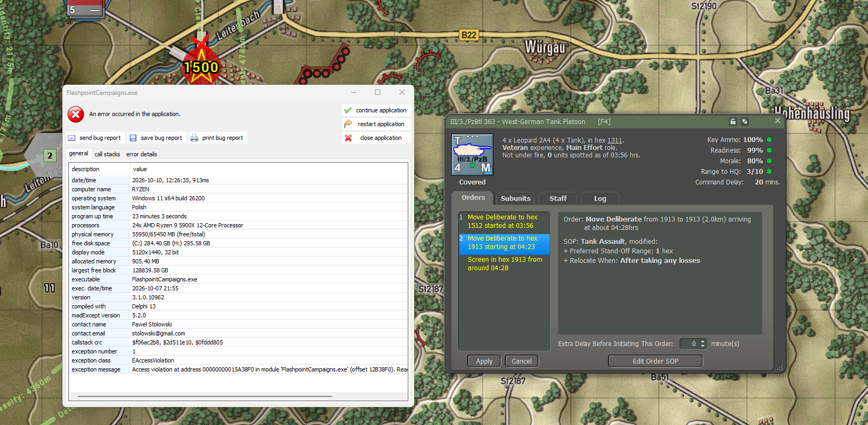Open the Subunits tab
The width and height of the screenshot is (868, 425).
click(516, 198)
